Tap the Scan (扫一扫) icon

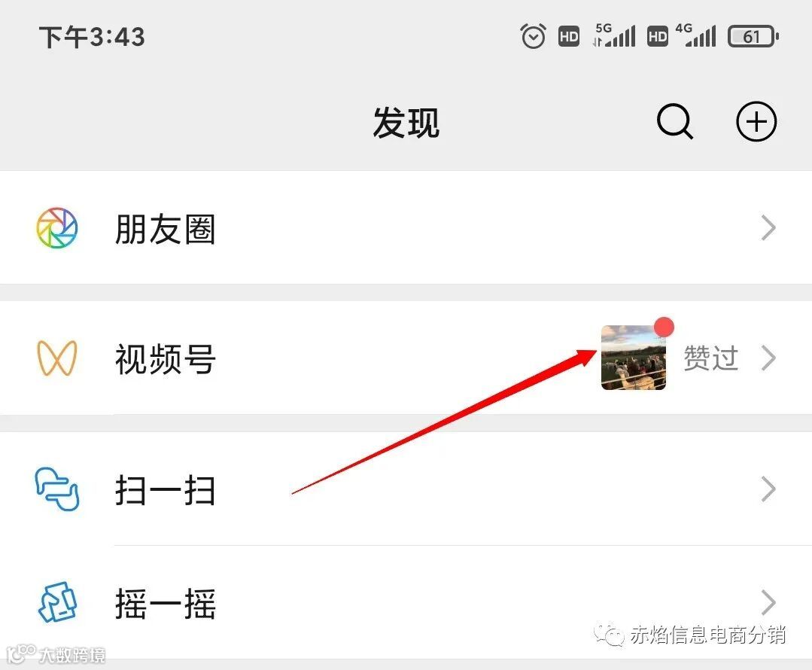(57, 489)
